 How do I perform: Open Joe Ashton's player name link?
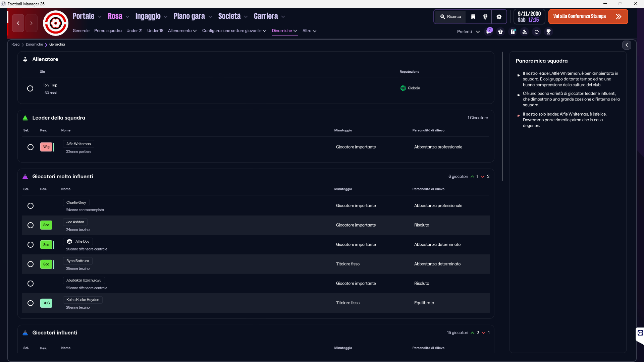75,222
